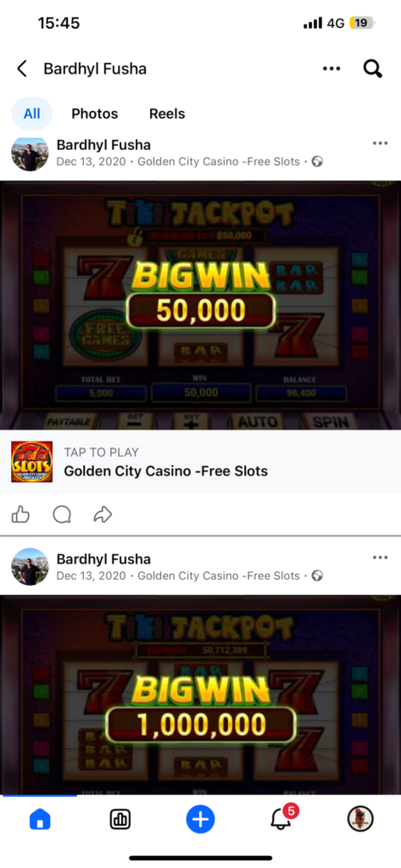
Task: Open the Home icon in bottom bar
Action: click(40, 820)
